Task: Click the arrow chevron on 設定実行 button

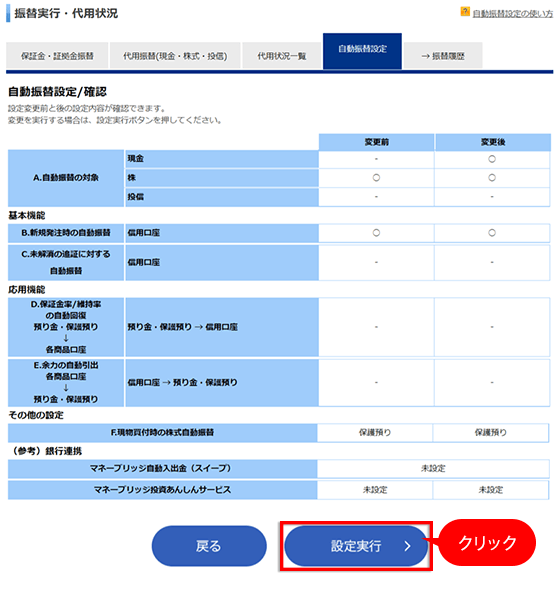Action: pyautogui.click(x=408, y=546)
